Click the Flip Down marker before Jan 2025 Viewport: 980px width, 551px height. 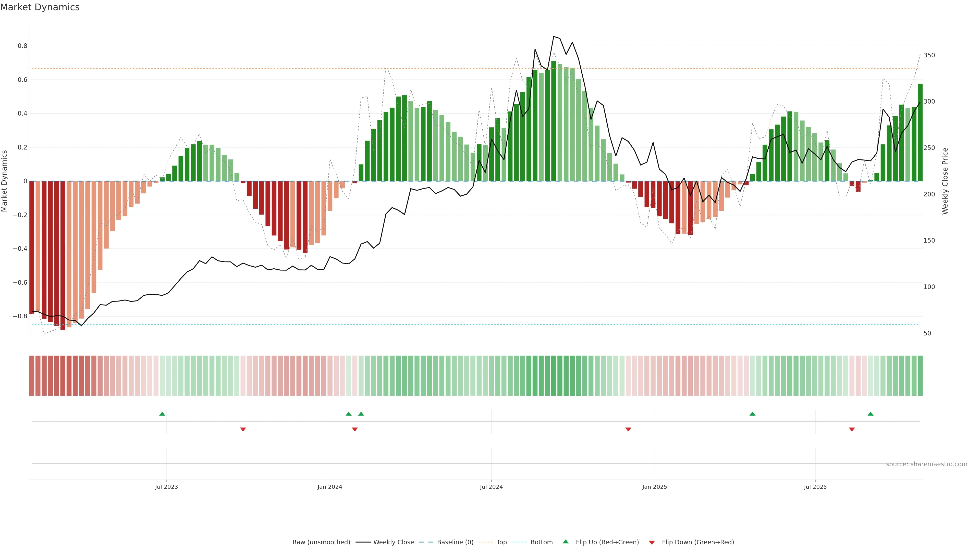pos(628,429)
